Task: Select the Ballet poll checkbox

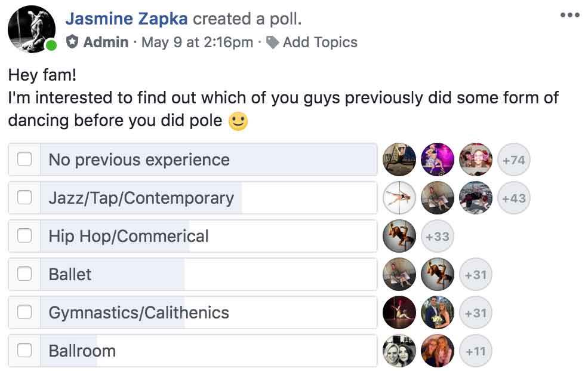Action: click(x=24, y=274)
